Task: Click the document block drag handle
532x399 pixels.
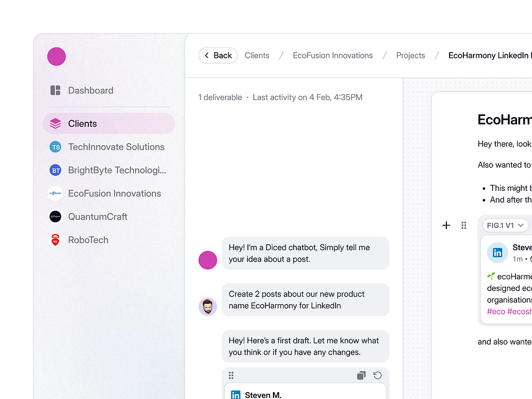Action: click(x=464, y=225)
